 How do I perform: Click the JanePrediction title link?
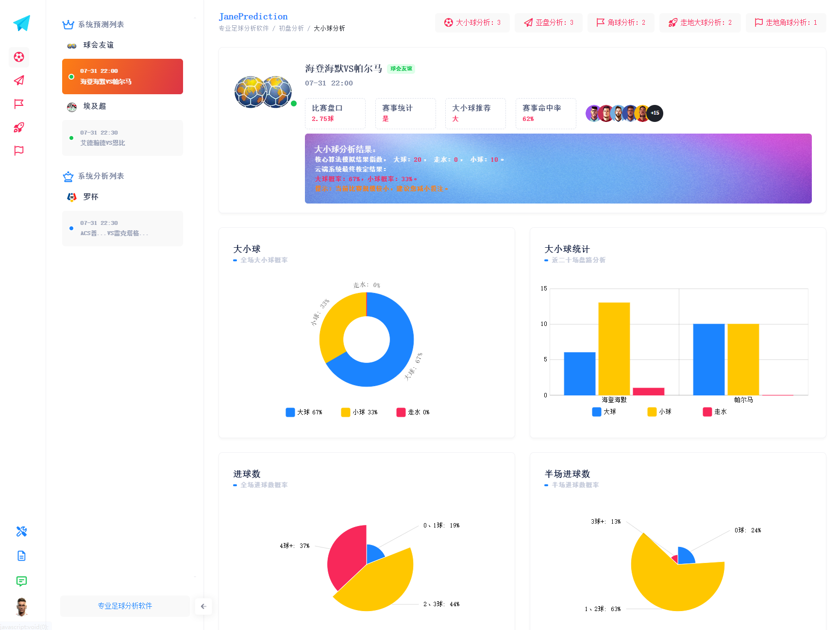click(253, 17)
